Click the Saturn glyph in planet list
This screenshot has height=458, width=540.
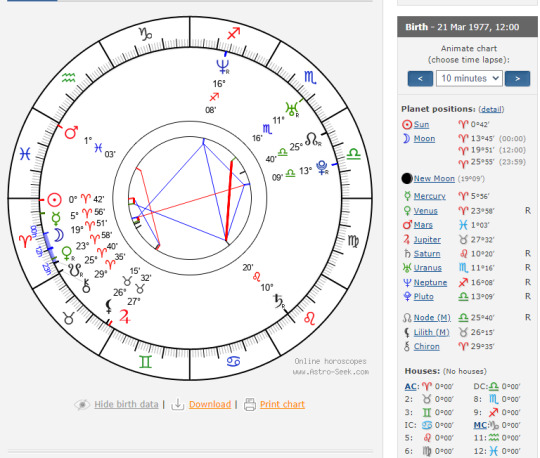click(407, 253)
